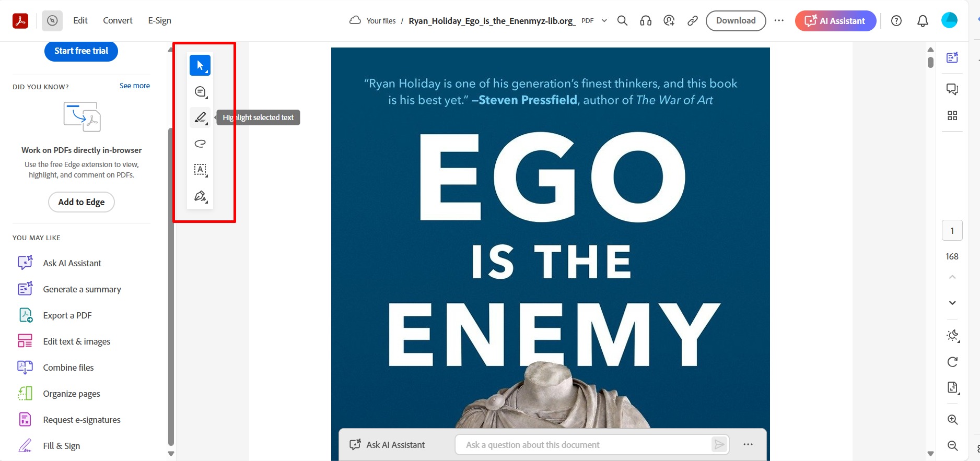980x461 pixels.
Task: Copy link with chain icon
Action: (x=693, y=21)
